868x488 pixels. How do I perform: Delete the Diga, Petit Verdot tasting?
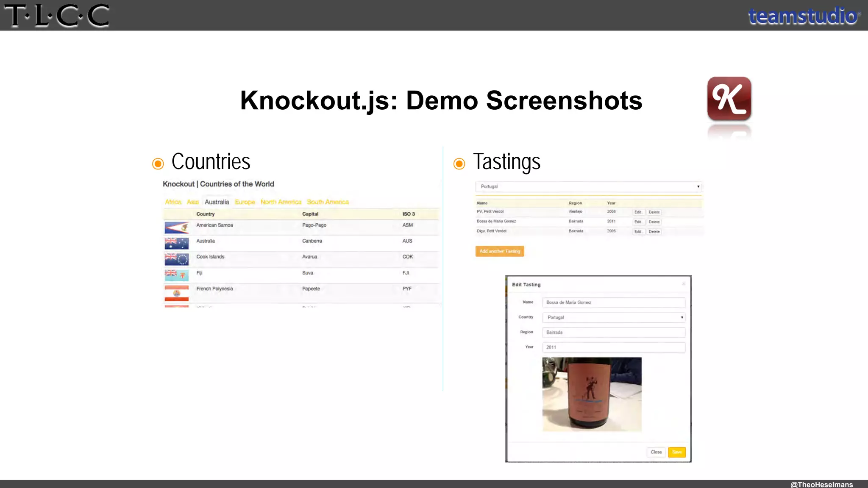(x=654, y=232)
